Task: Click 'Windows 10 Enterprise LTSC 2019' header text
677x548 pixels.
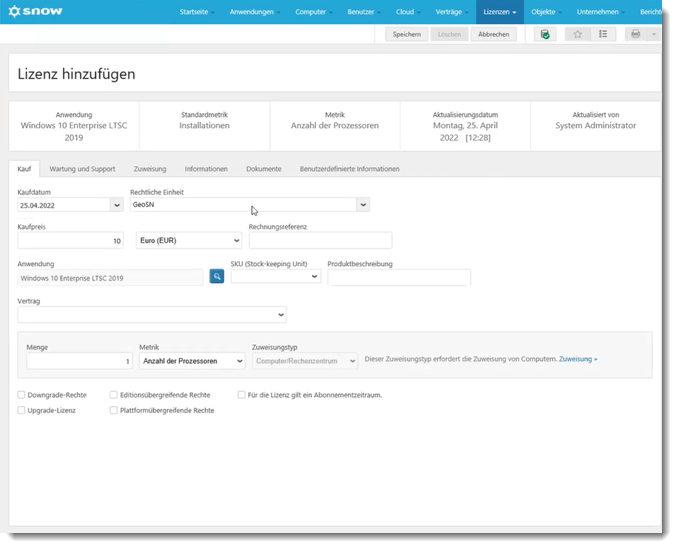Action: [x=74, y=131]
